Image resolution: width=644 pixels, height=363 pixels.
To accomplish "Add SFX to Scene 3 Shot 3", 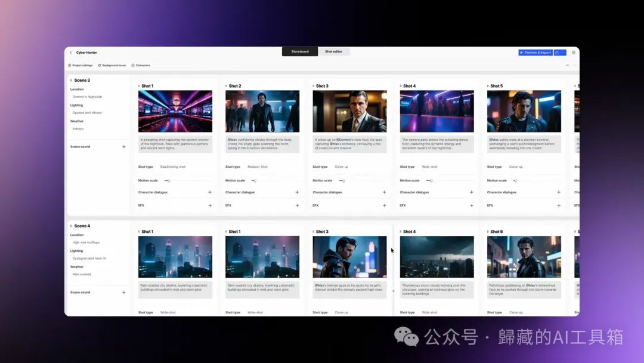I will pyautogui.click(x=385, y=205).
